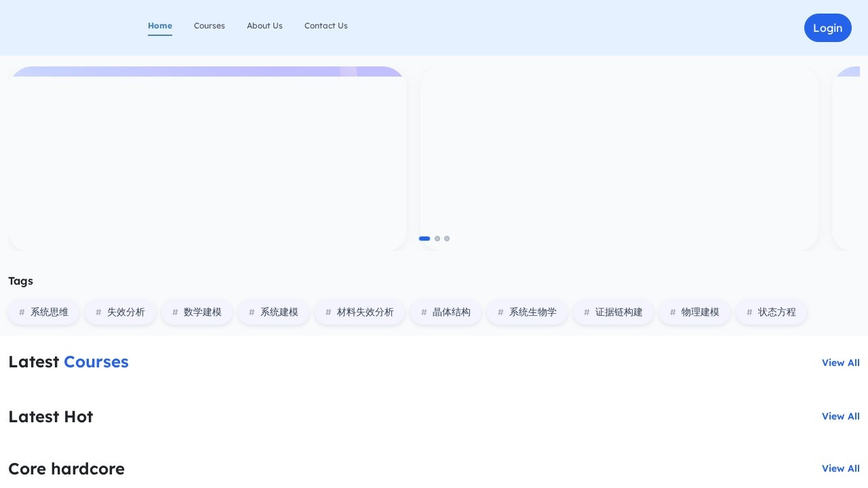
Task: Click the hash icon on 系统思维 tag
Action: (22, 312)
